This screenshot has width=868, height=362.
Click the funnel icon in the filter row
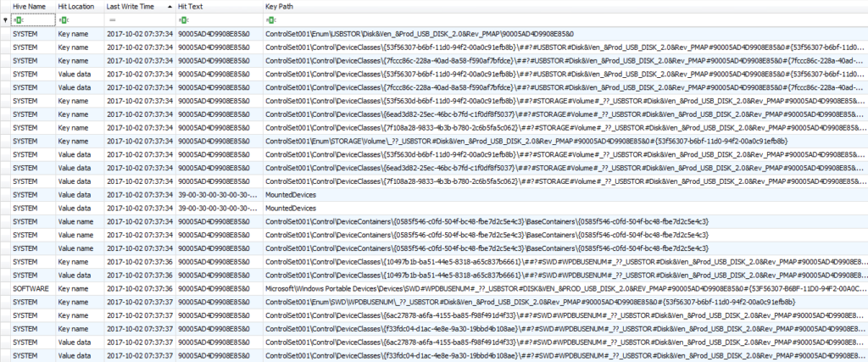click(5, 19)
